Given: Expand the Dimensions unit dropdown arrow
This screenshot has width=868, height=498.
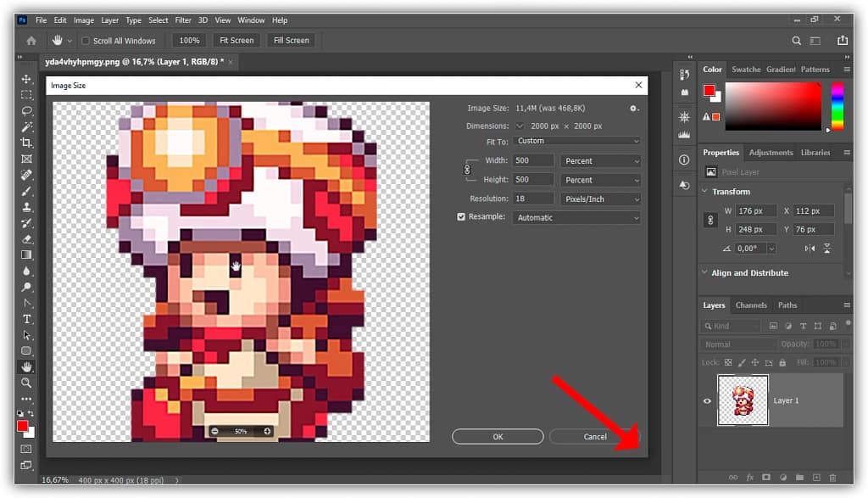Looking at the screenshot, I should [x=520, y=126].
